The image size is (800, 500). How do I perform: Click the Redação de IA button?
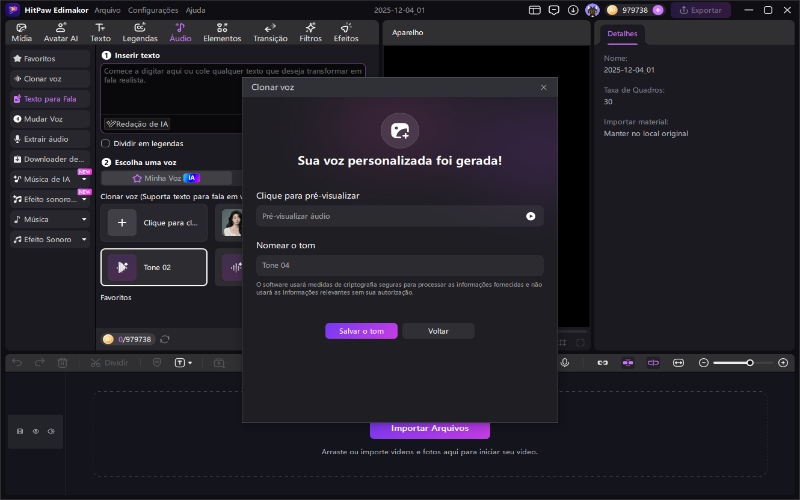coord(137,124)
